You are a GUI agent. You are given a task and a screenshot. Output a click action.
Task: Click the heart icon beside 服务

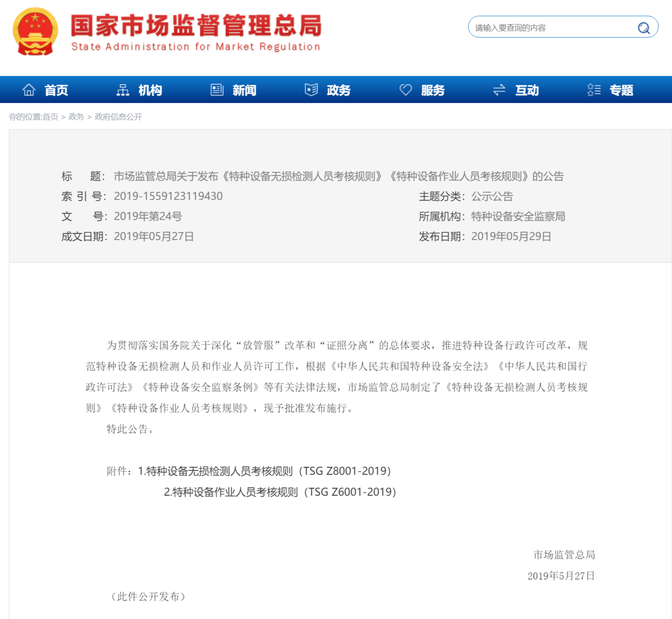coord(406,90)
